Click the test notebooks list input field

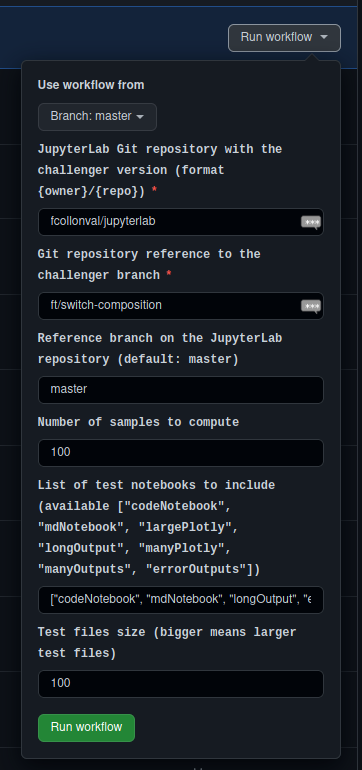(x=181, y=600)
